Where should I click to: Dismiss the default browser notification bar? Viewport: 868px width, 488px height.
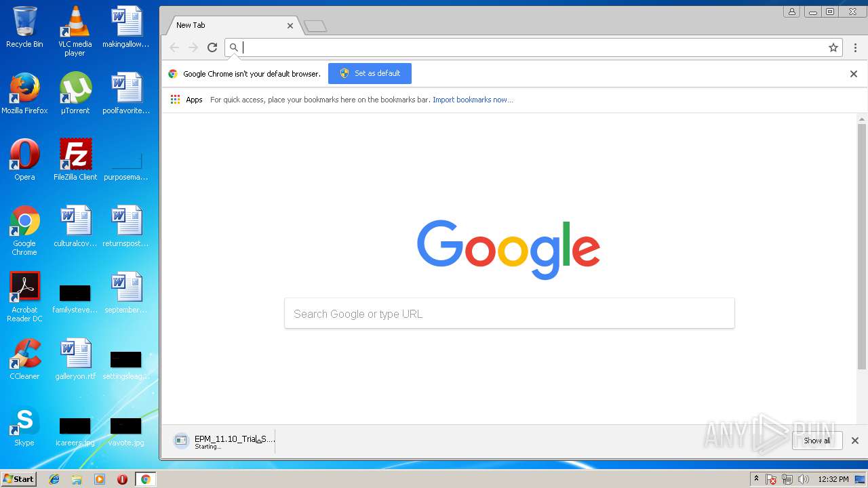point(854,74)
